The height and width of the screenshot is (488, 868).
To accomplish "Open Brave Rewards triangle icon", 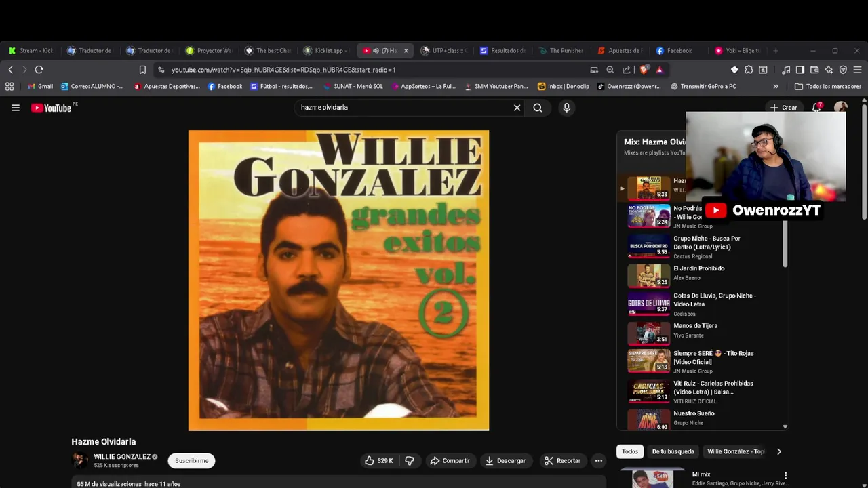I will (x=659, y=70).
